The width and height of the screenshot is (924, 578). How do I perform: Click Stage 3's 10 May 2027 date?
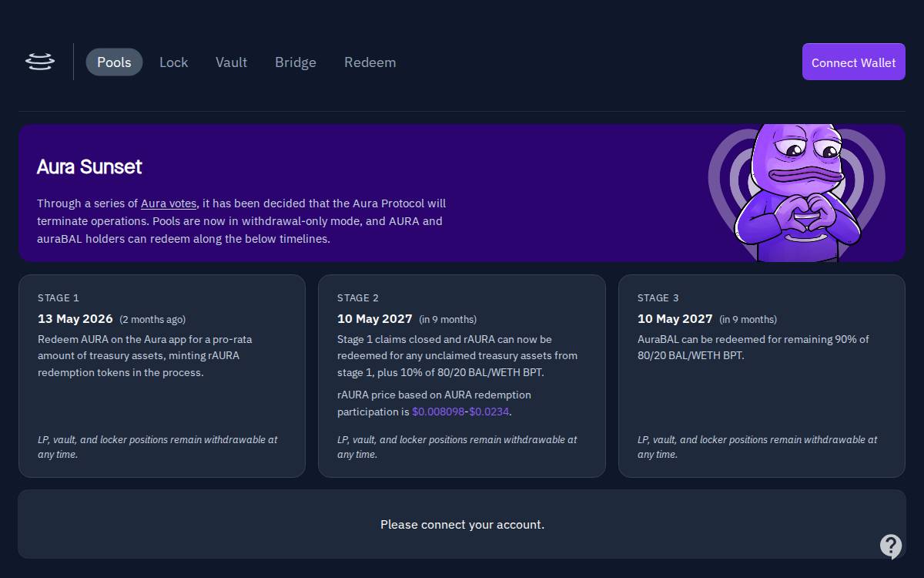675,318
